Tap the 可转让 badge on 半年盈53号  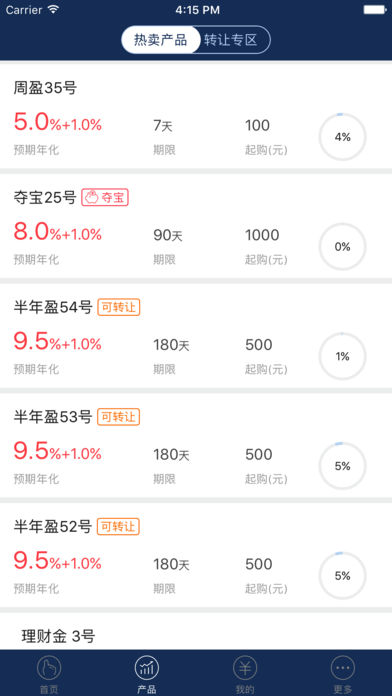(x=119, y=417)
